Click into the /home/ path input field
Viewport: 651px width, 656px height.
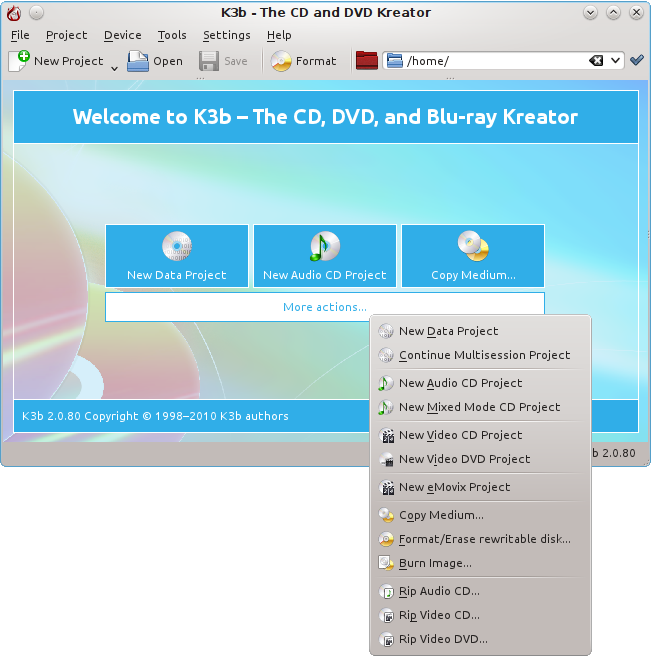[496, 61]
